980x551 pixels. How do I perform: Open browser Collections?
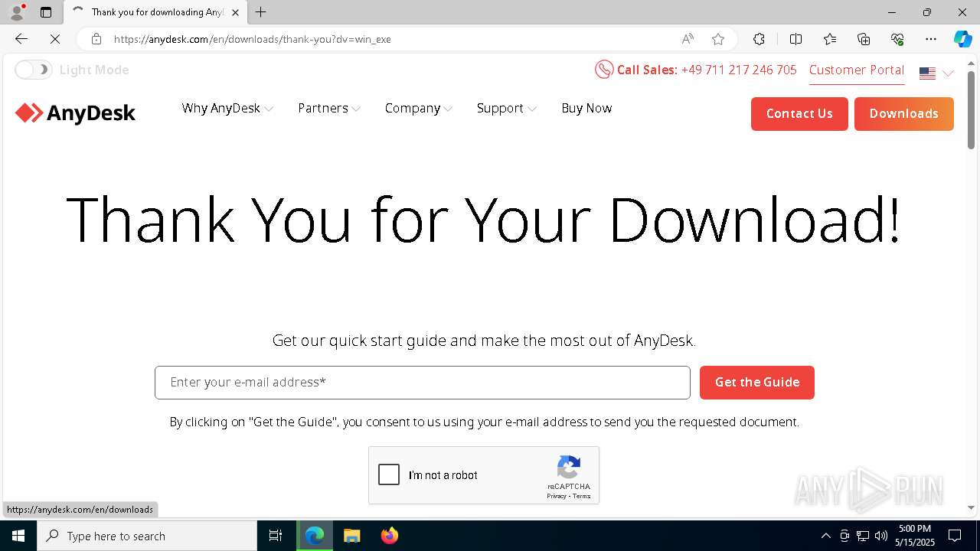point(864,39)
